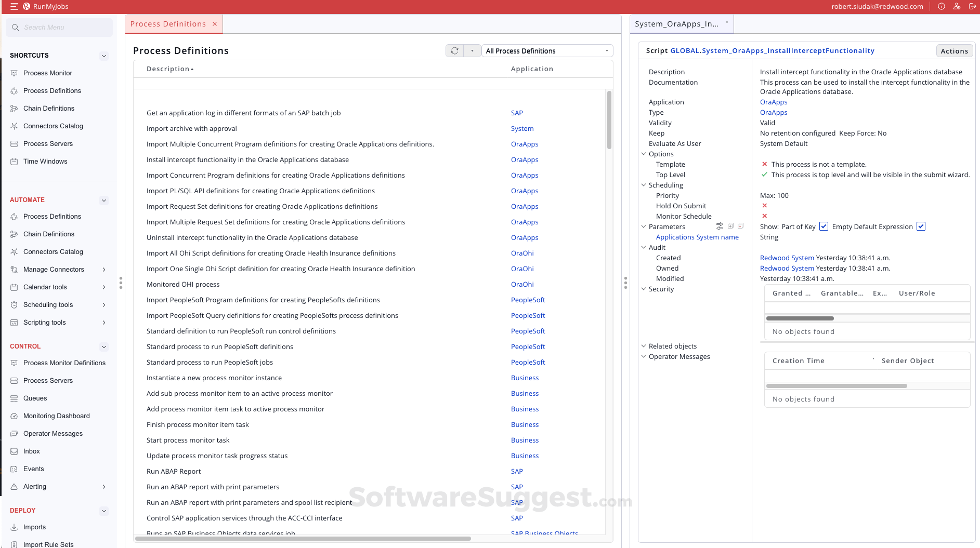Open the Monitoring Dashboard under Control

coord(56,416)
